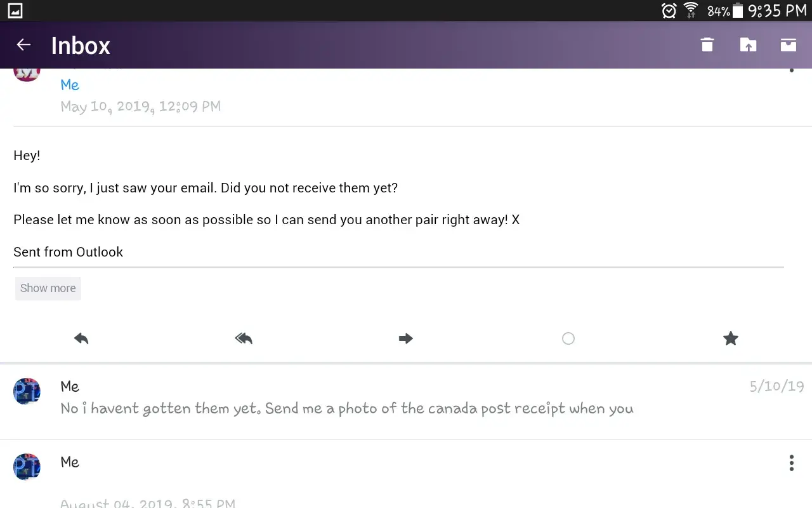
Task: Toggle the unread circle marker
Action: coord(568,338)
